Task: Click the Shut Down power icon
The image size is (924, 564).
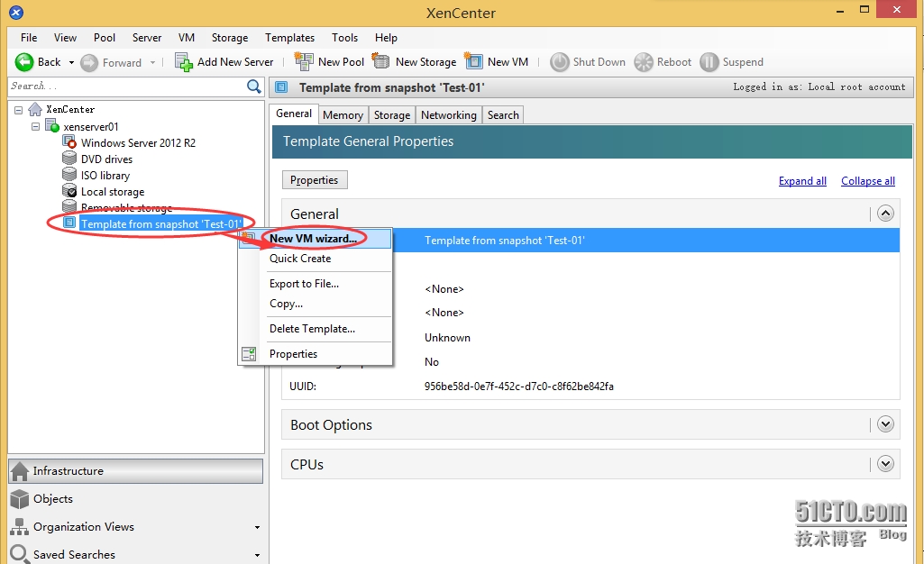Action: click(x=559, y=62)
